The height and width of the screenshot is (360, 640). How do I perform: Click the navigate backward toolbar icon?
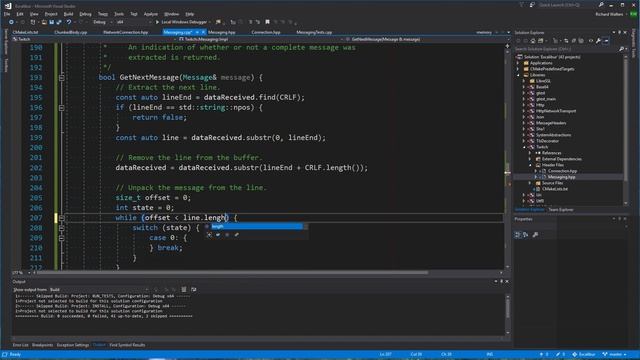coord(11,22)
